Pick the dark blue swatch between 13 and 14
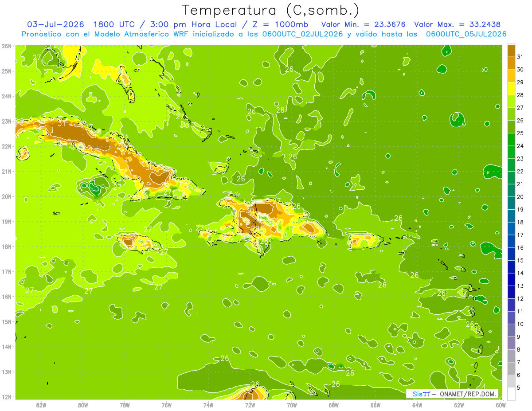The width and height of the screenshot is (532, 411). click(511, 279)
